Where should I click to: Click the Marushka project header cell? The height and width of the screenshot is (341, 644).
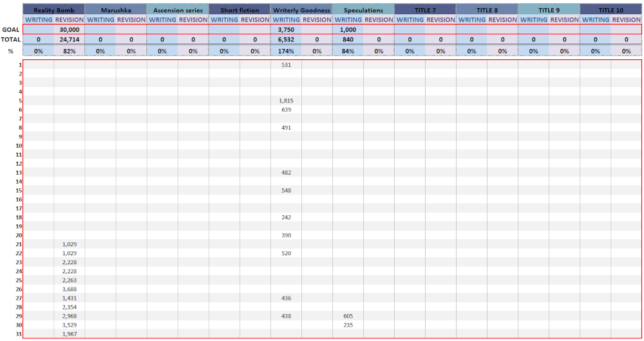115,10
